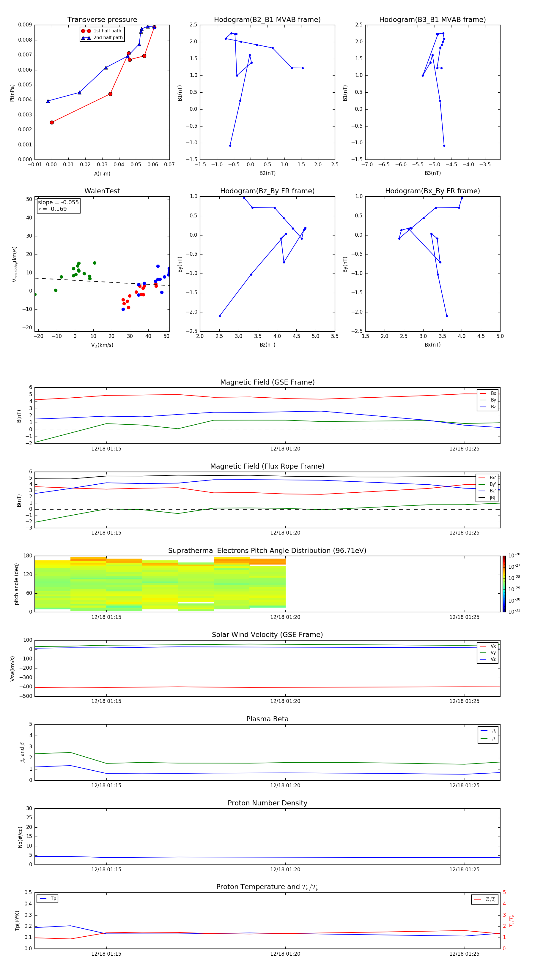Click the "Np(#/cc)" y-axis label
Screen dimensions: 535x980
[20, 837]
